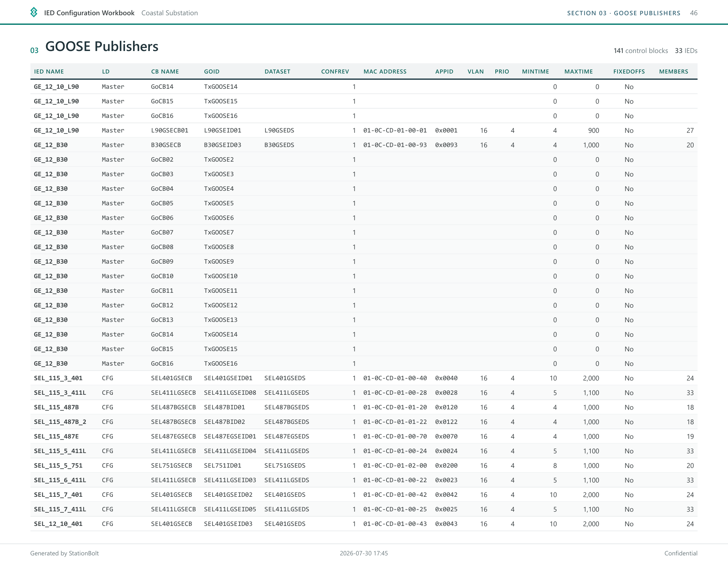The width and height of the screenshot is (728, 563).
Task: Select CB name B30GSECB
Action: click(166, 145)
